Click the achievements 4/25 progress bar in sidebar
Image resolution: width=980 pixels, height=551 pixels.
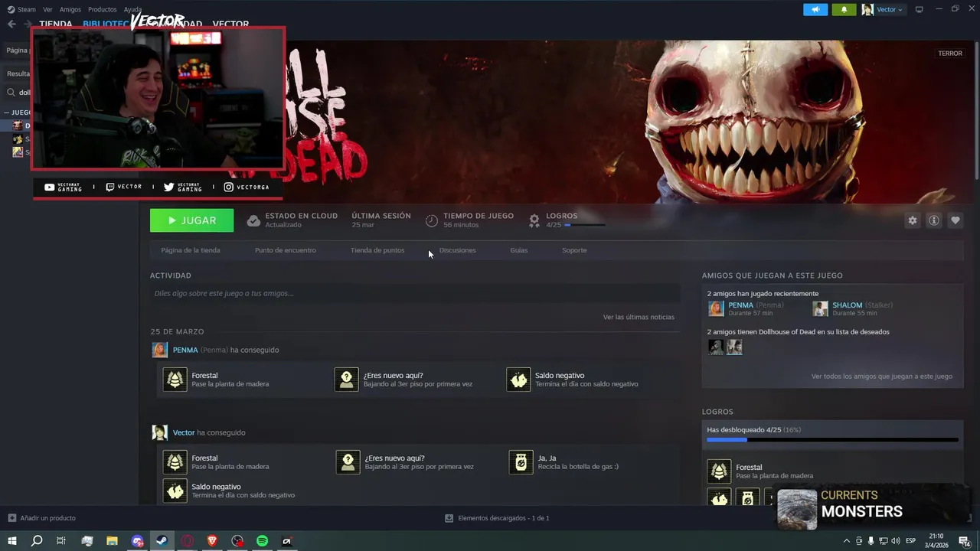[x=832, y=440]
